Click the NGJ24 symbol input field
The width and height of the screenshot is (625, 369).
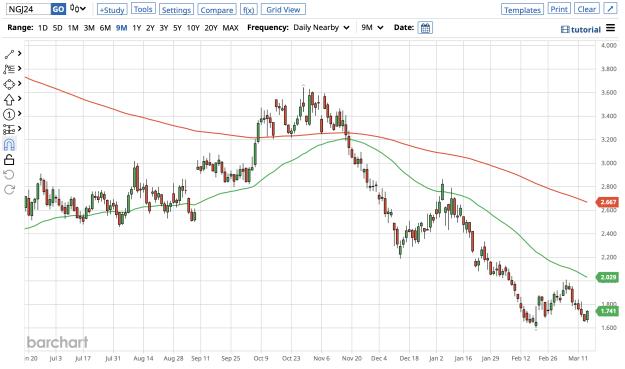click(x=28, y=9)
